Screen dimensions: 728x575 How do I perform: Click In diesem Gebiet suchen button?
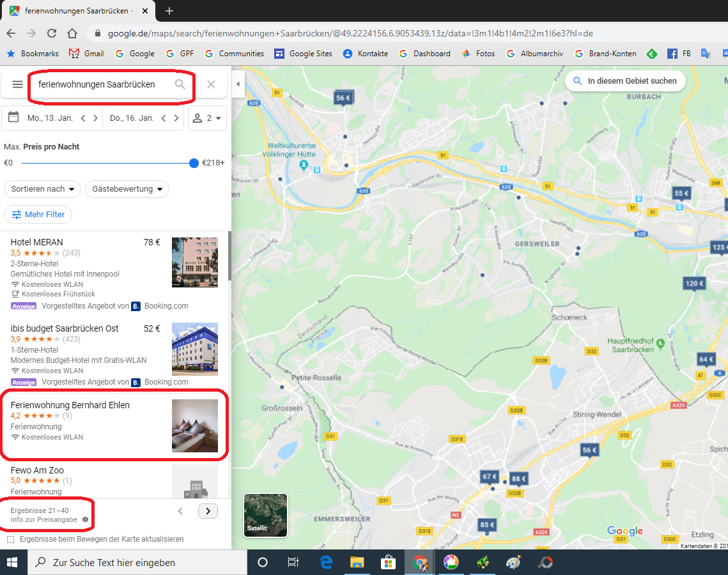(x=625, y=80)
